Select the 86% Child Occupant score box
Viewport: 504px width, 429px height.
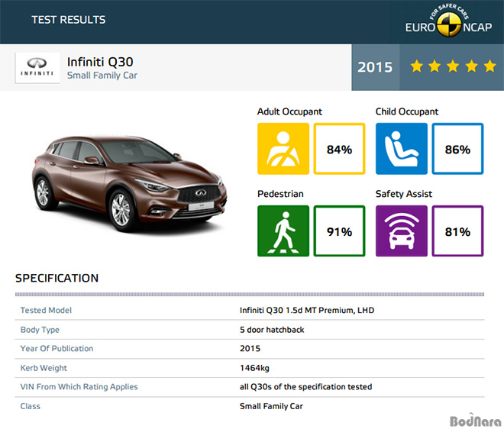457,149
